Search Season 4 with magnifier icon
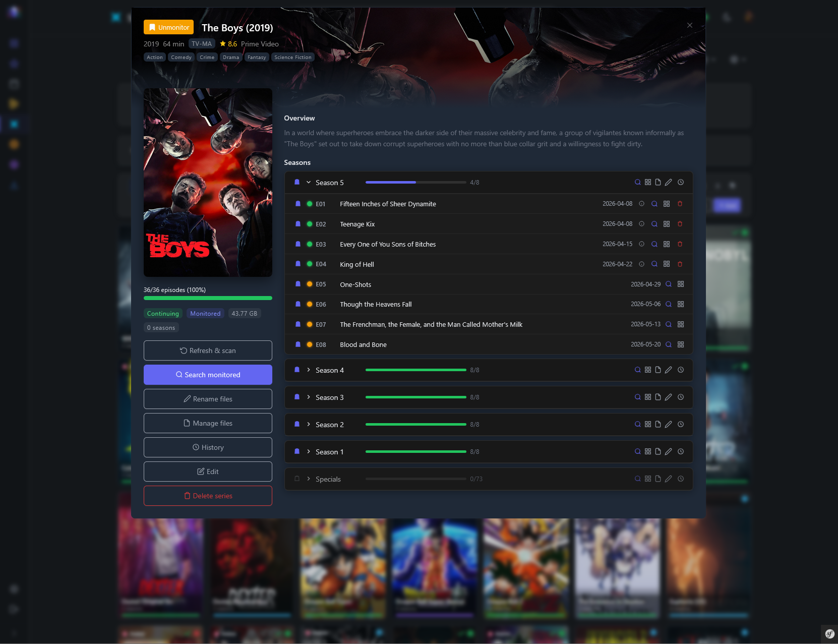838x644 pixels. pyautogui.click(x=638, y=370)
